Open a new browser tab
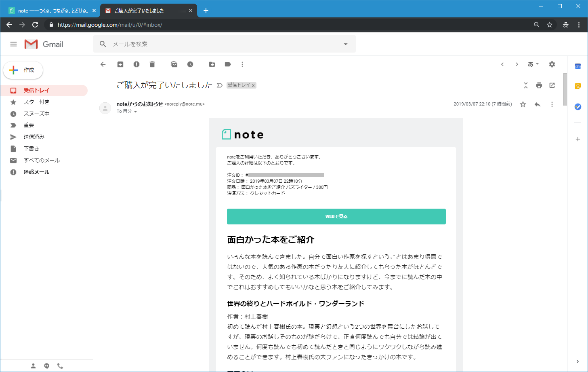 tap(206, 11)
